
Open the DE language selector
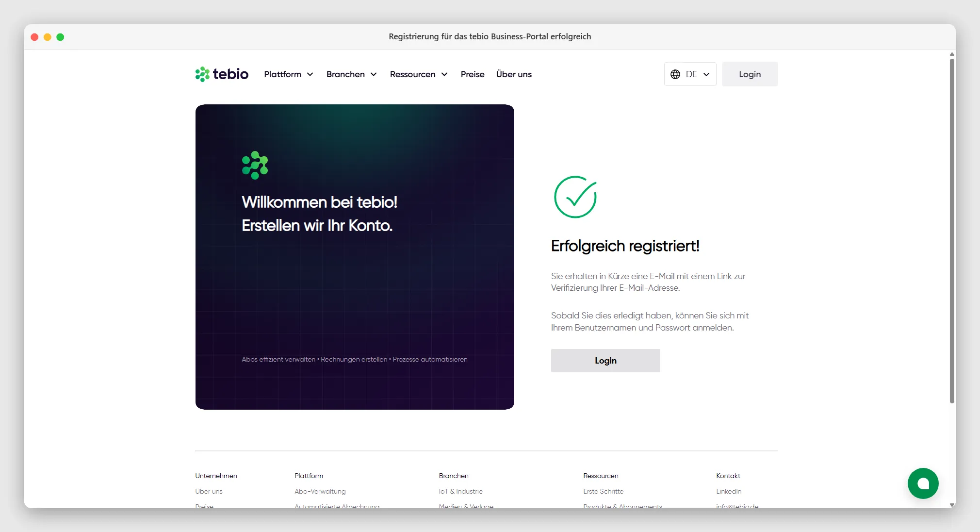pyautogui.click(x=690, y=74)
